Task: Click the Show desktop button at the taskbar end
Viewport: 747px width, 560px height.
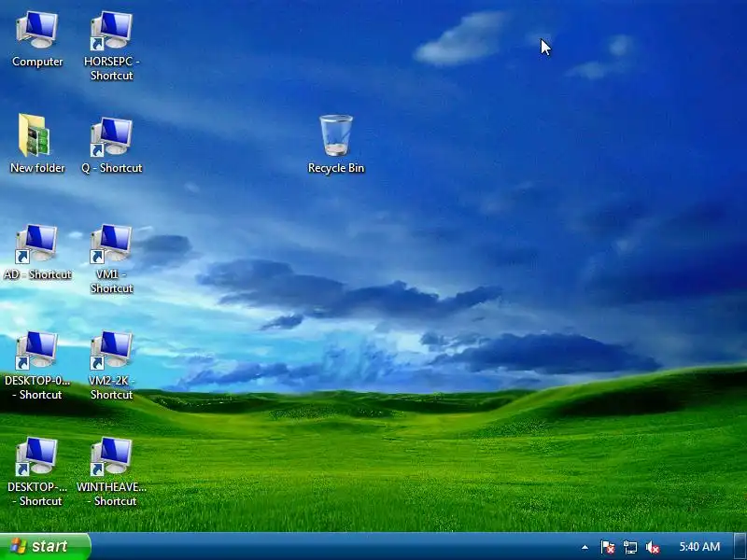Action: [x=740, y=546]
